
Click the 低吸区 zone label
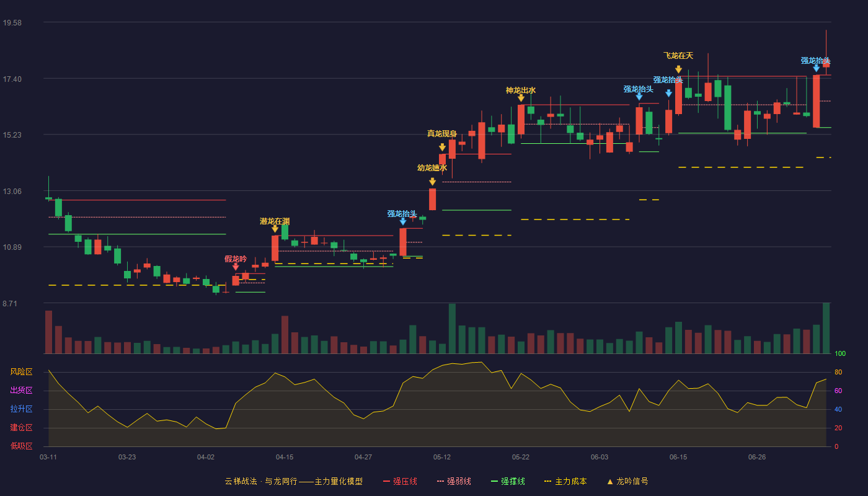(x=21, y=446)
